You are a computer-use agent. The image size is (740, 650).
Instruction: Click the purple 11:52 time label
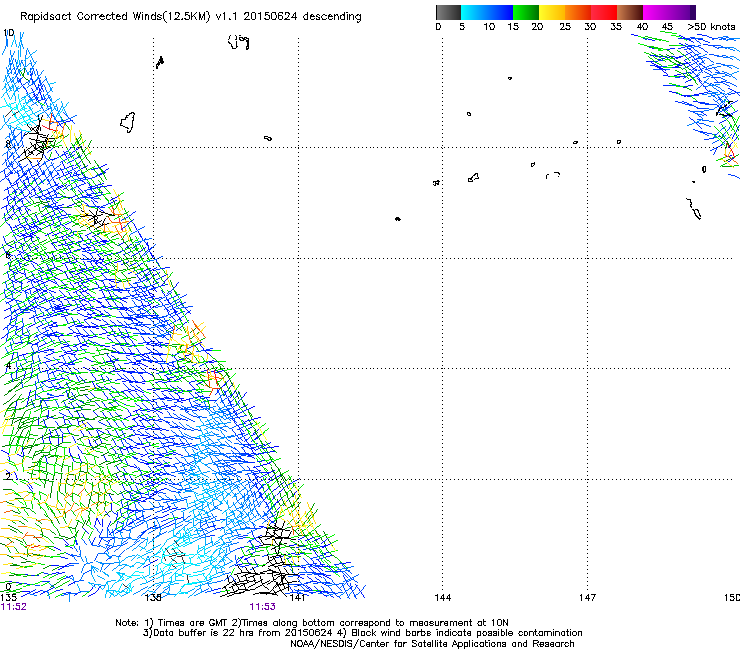click(13, 607)
